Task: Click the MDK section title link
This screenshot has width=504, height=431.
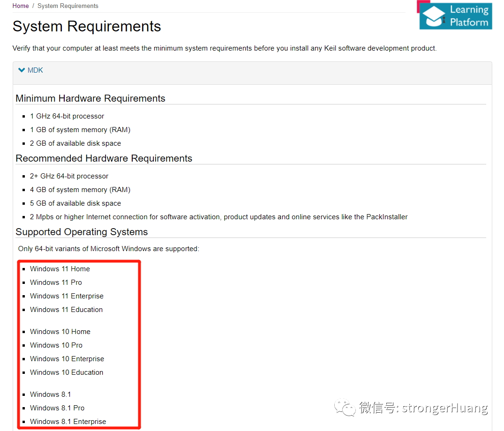Action: tap(35, 70)
